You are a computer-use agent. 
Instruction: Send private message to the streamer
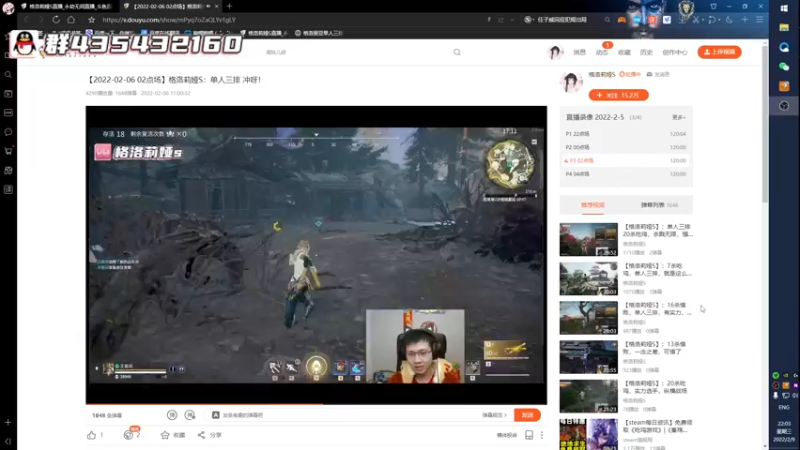658,74
